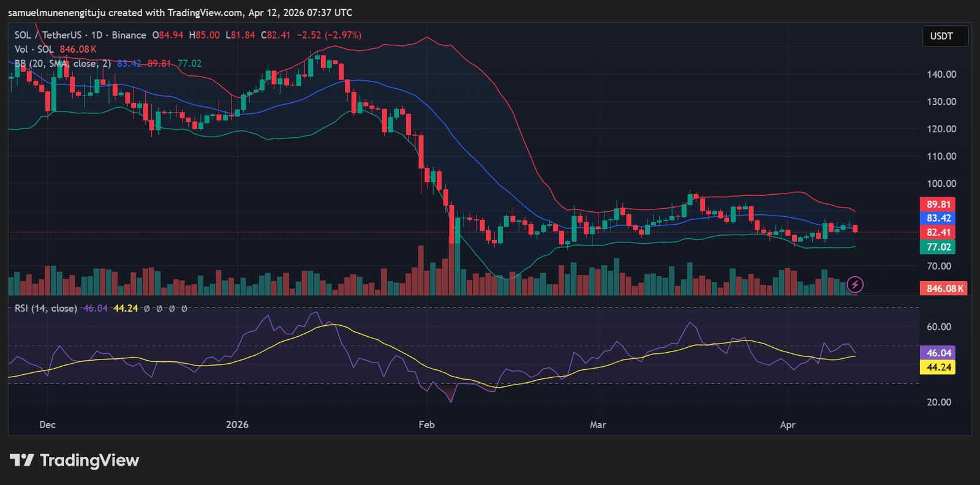Click the green 77.02 lower band label
Screen dimensions: 980x485
(x=938, y=247)
